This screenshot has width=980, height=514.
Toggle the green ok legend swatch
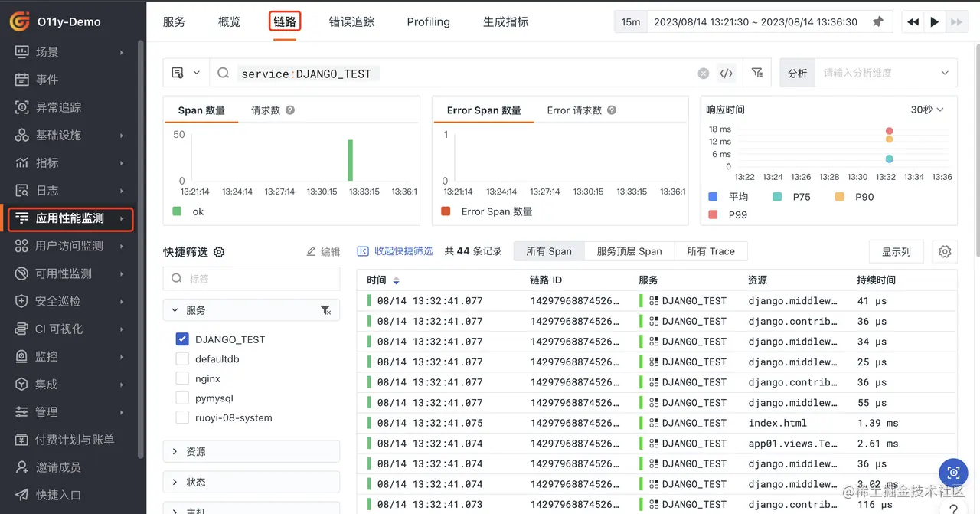pos(177,211)
